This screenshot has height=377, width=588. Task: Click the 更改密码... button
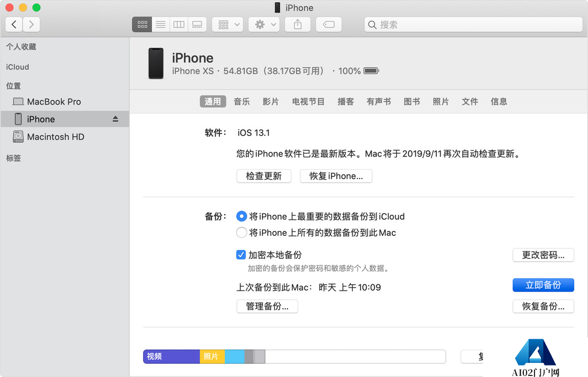(543, 255)
